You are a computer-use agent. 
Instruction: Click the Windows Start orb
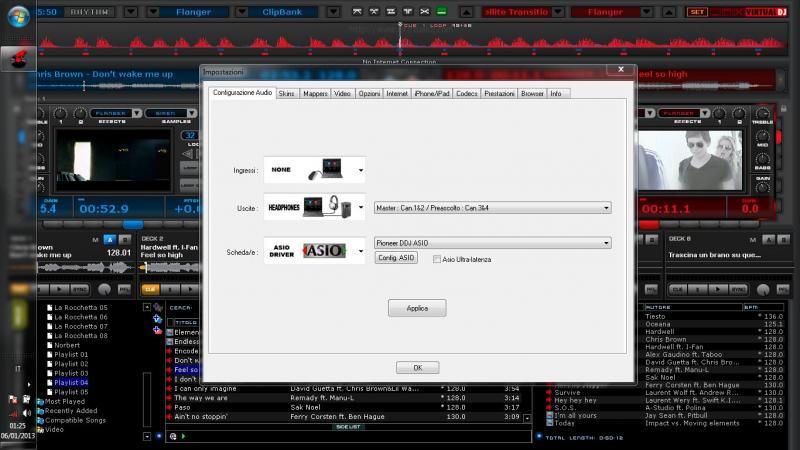17,17
